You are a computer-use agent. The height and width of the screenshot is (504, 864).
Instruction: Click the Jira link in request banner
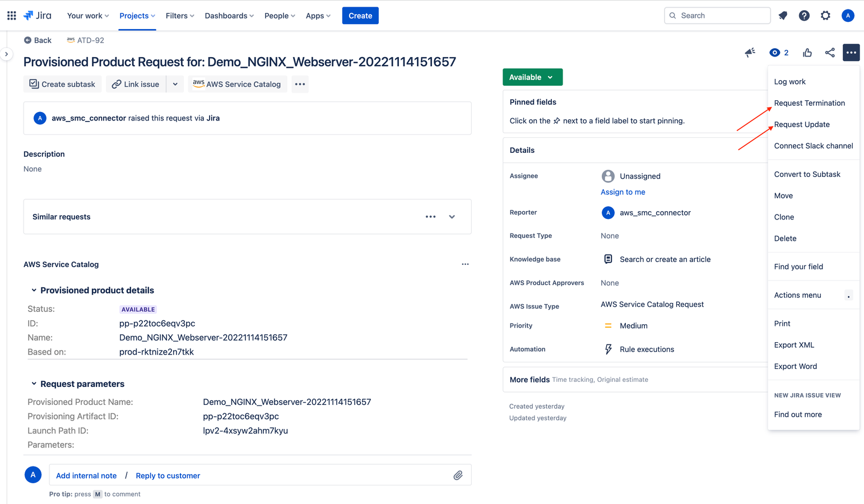[x=213, y=118]
